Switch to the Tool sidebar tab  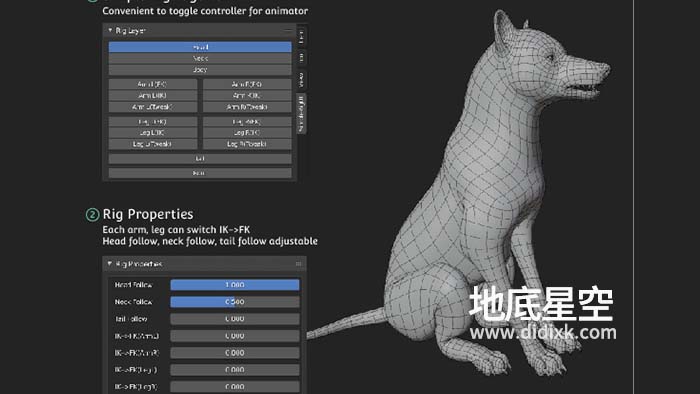[302, 58]
